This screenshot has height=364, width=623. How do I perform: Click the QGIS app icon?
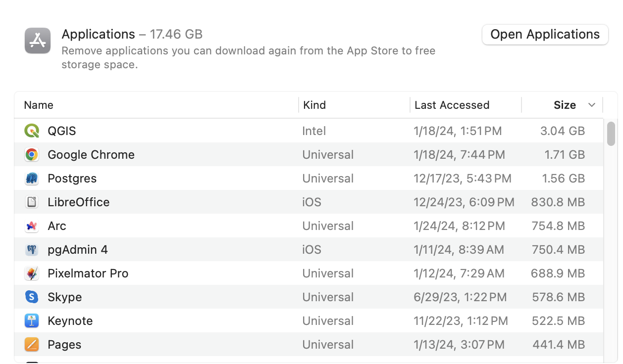coord(32,131)
